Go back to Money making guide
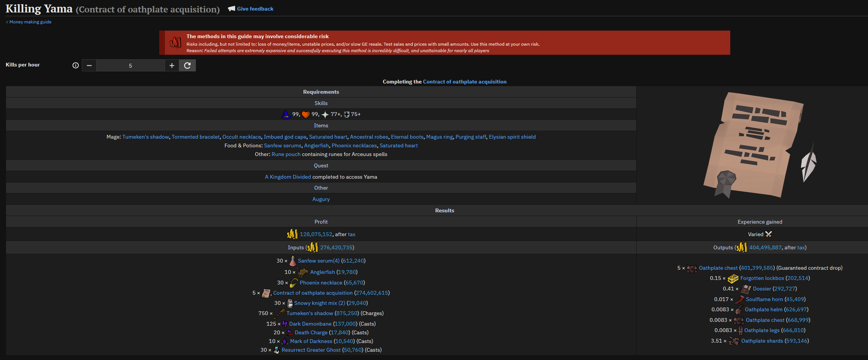Screen dimensions: 868x360 30,22
